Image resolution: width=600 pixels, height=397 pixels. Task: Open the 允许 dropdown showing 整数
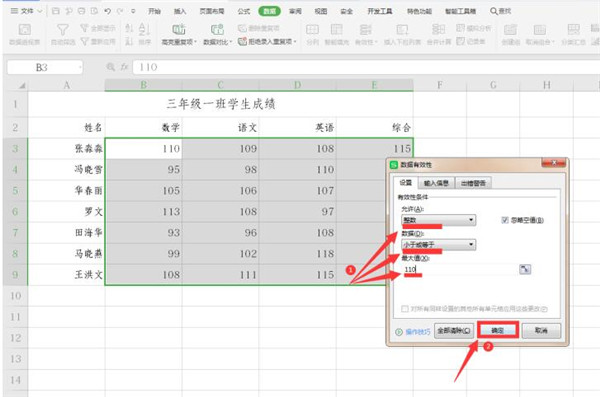pos(439,220)
